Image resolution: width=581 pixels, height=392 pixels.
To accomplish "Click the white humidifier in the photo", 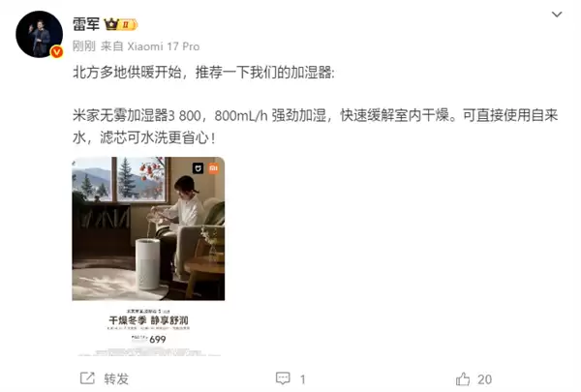I will tap(147, 264).
